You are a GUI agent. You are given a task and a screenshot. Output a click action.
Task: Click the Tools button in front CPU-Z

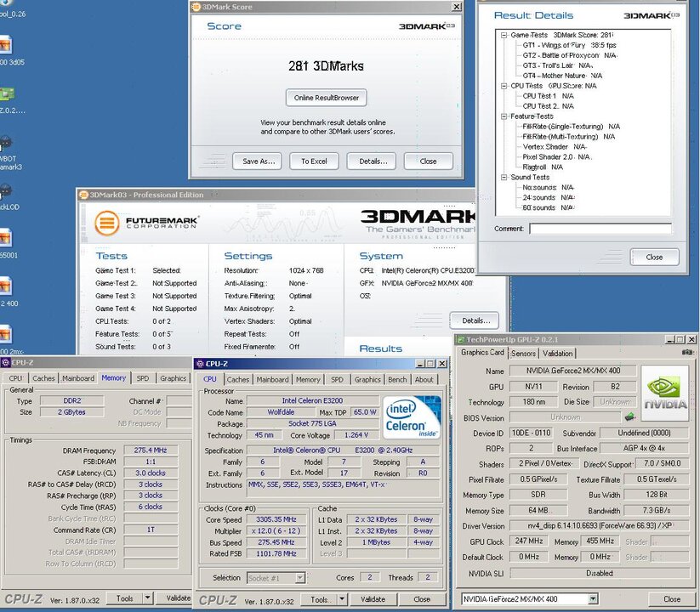319,599
